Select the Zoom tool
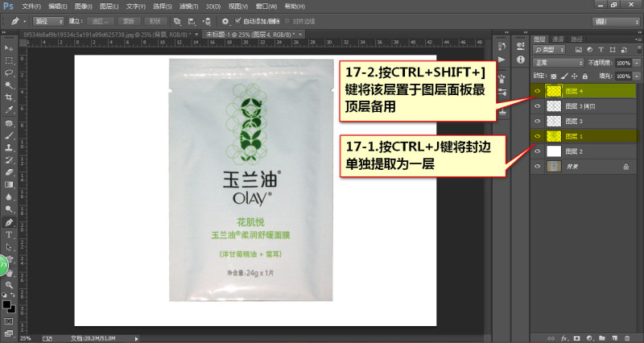644x343 pixels. [x=9, y=284]
